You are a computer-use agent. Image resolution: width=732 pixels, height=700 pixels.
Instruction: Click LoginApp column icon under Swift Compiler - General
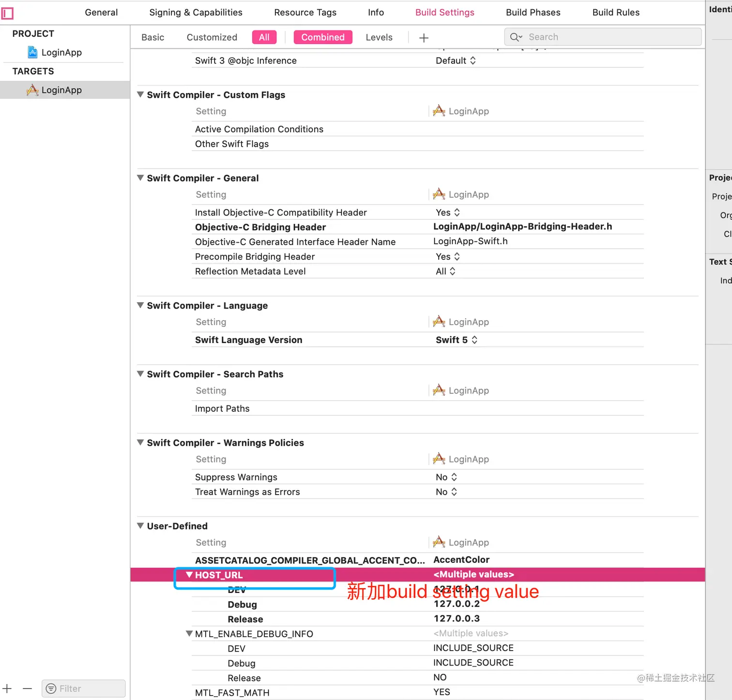pyautogui.click(x=439, y=194)
